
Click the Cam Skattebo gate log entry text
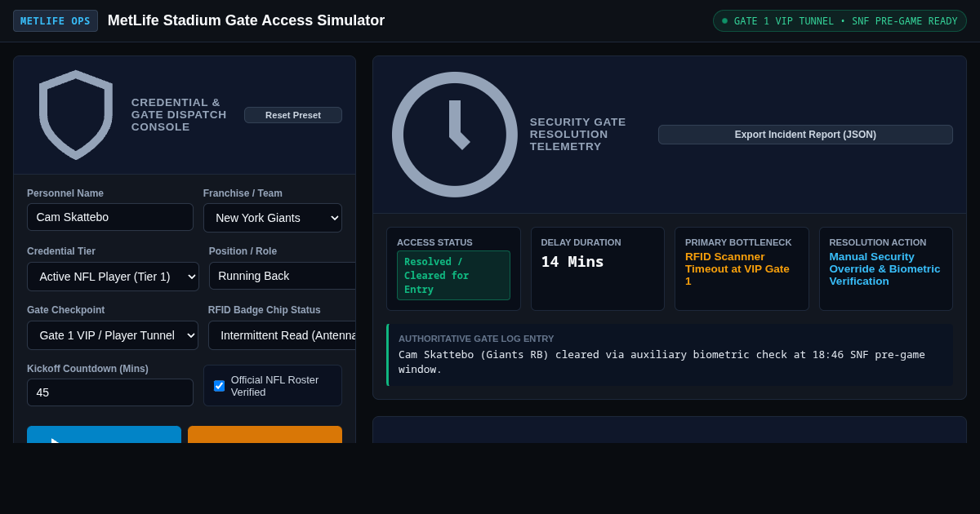pyautogui.click(x=661, y=361)
